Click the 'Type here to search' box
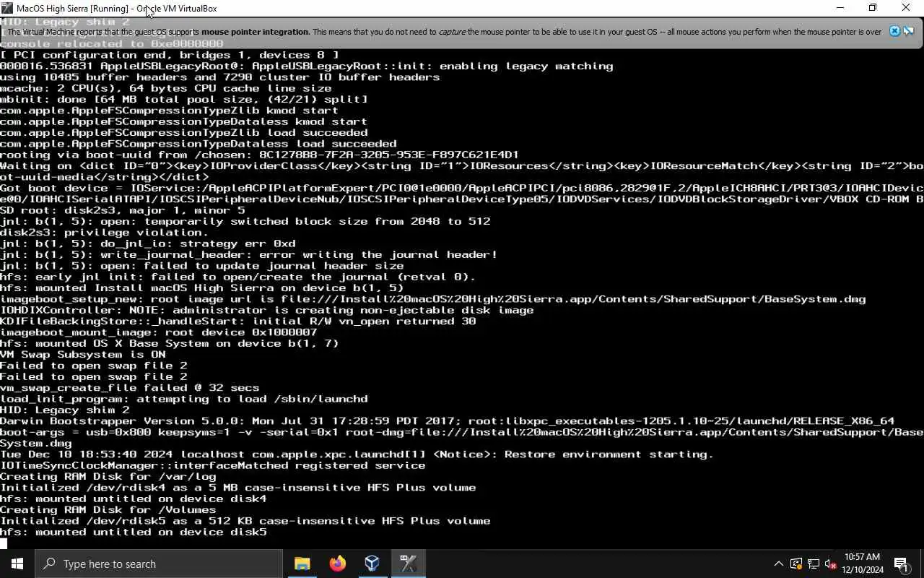924x578 pixels. pyautogui.click(x=159, y=564)
